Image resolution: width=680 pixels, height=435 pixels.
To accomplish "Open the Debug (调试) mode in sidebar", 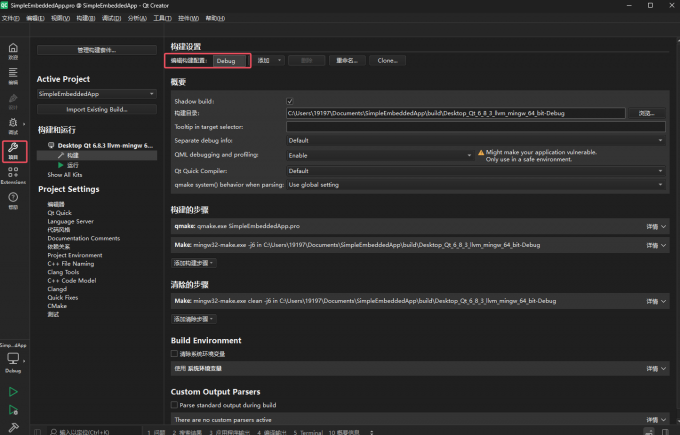I will point(13,126).
